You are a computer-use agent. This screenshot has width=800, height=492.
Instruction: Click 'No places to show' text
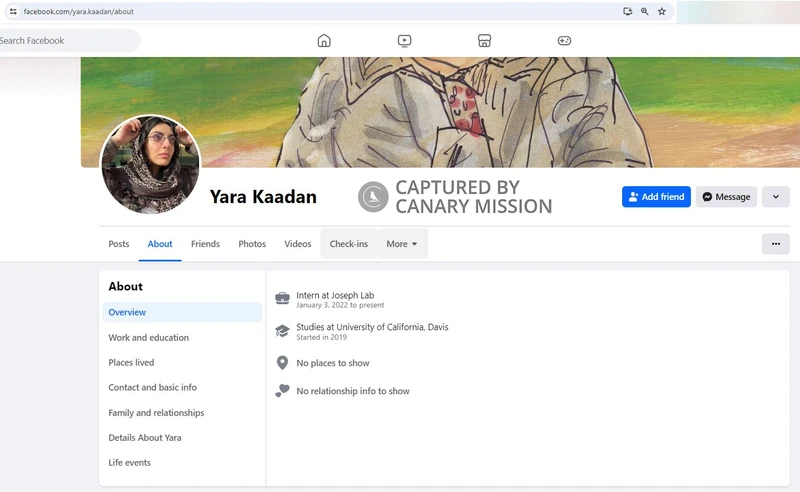(x=333, y=363)
